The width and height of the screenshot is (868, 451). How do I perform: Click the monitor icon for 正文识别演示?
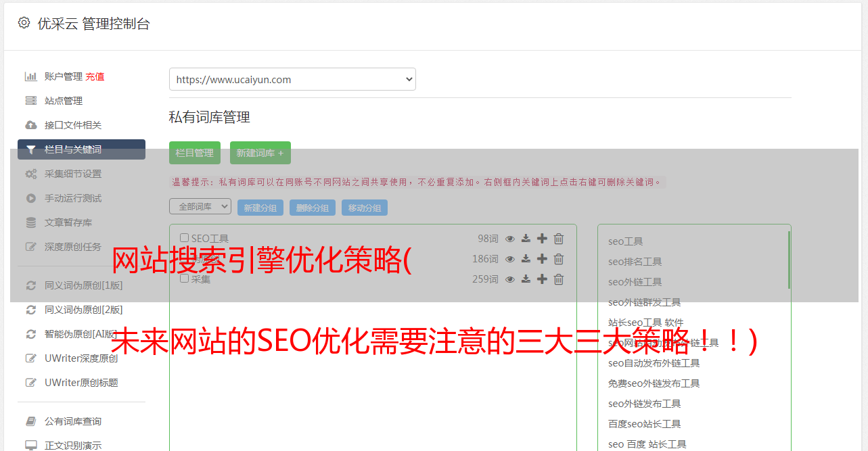tap(30, 446)
